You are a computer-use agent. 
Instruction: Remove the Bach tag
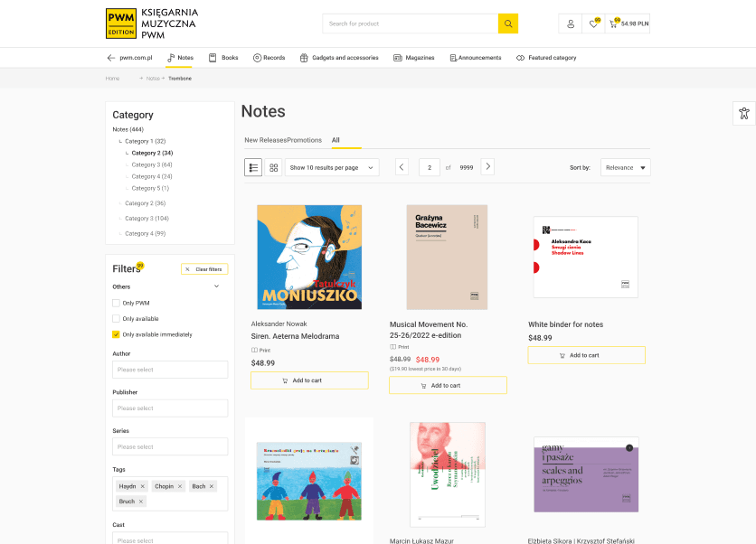click(212, 487)
